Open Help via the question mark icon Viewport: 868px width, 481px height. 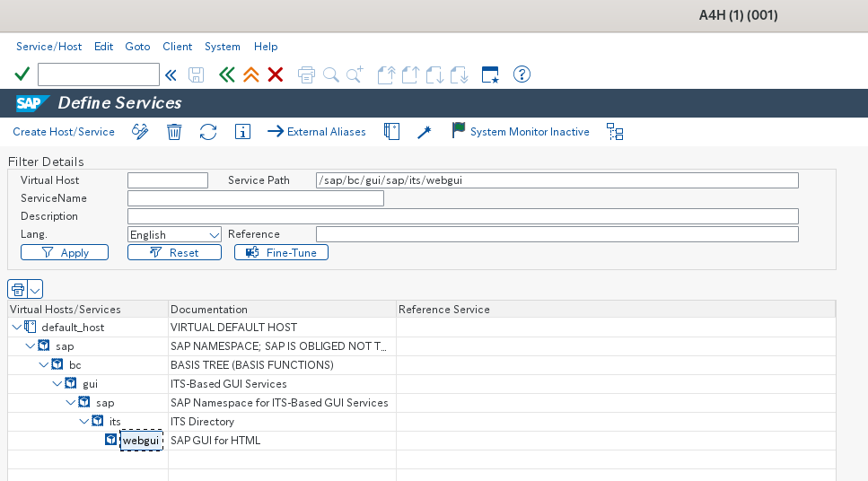click(x=522, y=74)
